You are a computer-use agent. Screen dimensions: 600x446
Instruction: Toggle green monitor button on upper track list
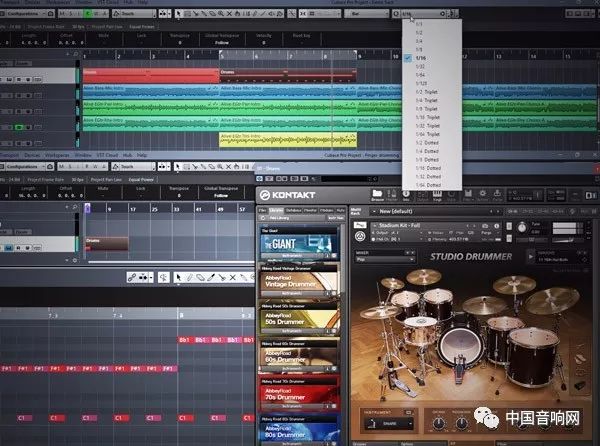coord(18,127)
